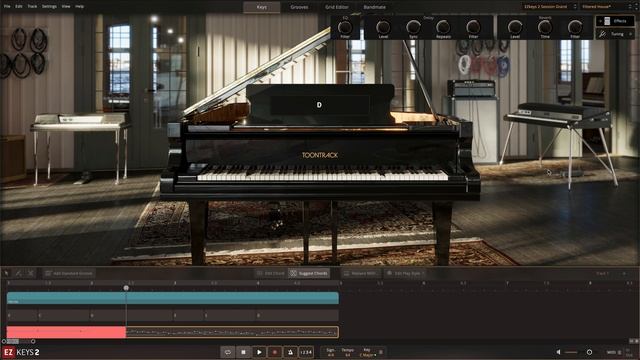The image size is (640, 360).
Task: Switch to the Keys tab
Action: point(262,7)
